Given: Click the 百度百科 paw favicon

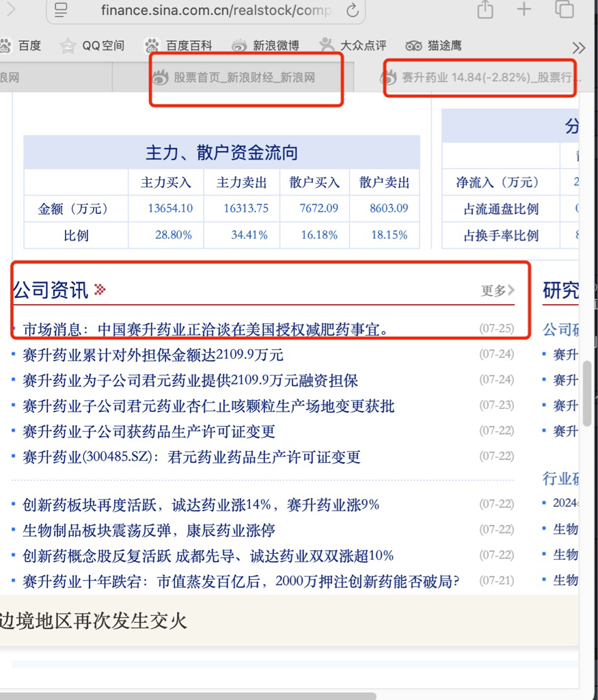Looking at the screenshot, I should [152, 46].
